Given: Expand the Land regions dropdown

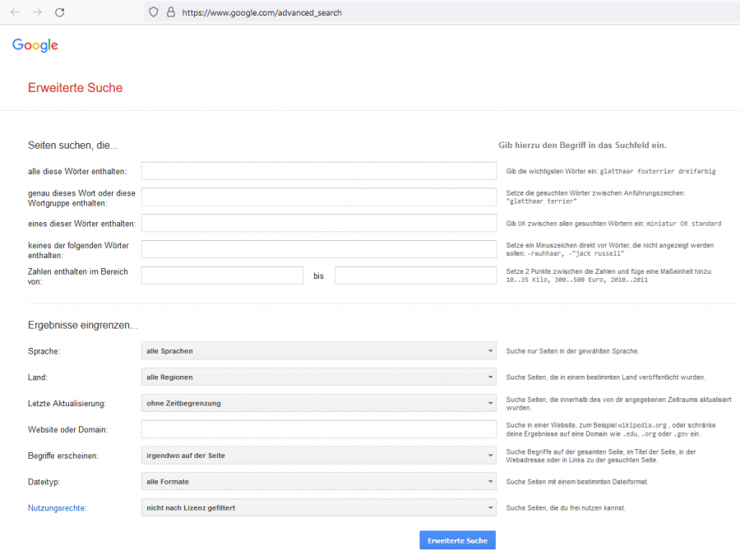Looking at the screenshot, I should pyautogui.click(x=318, y=377).
